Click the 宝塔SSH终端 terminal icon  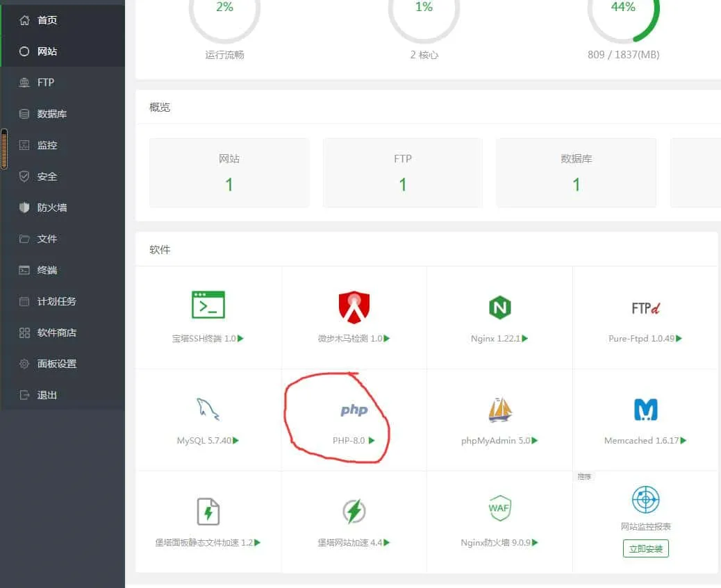(208, 305)
